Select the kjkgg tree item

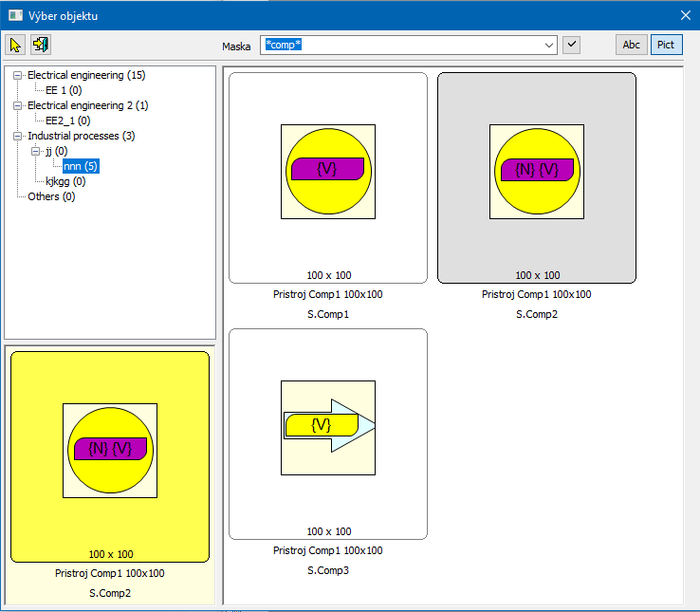pos(64,181)
